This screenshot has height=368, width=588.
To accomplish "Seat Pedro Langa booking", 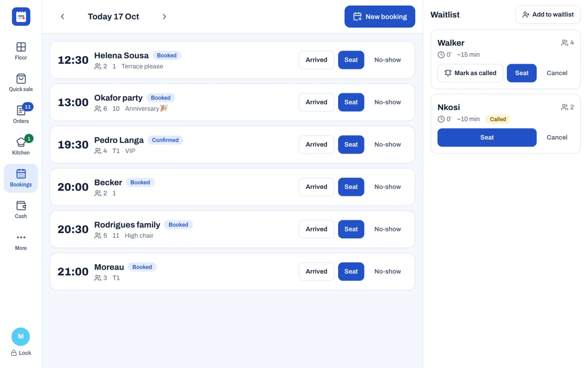I will (x=351, y=145).
